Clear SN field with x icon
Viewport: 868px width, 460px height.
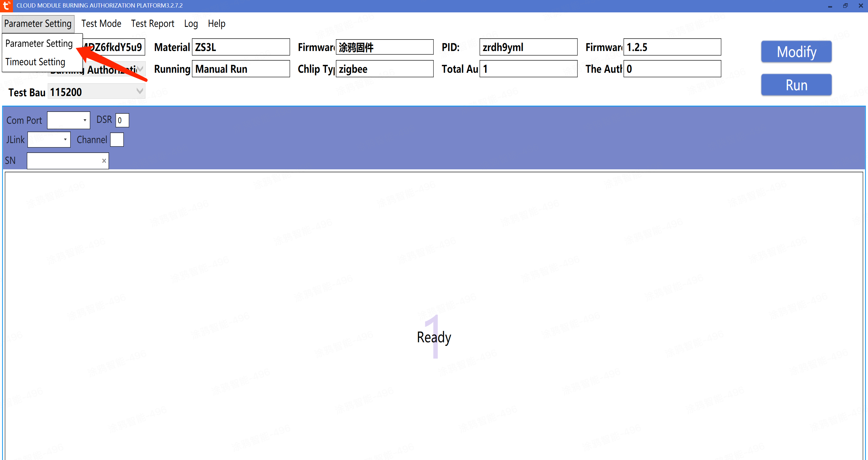coord(104,161)
